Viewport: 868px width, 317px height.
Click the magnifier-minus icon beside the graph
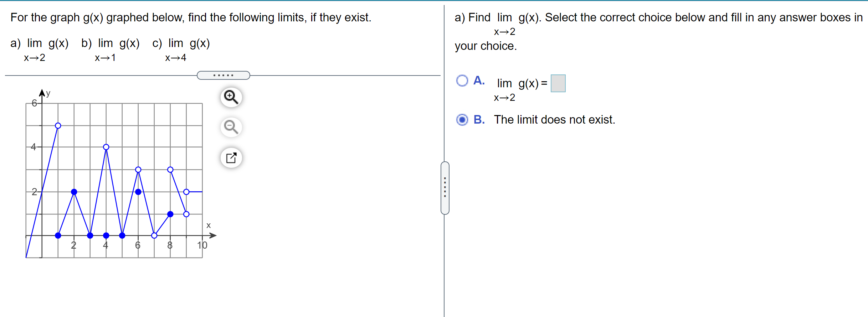[x=231, y=127]
